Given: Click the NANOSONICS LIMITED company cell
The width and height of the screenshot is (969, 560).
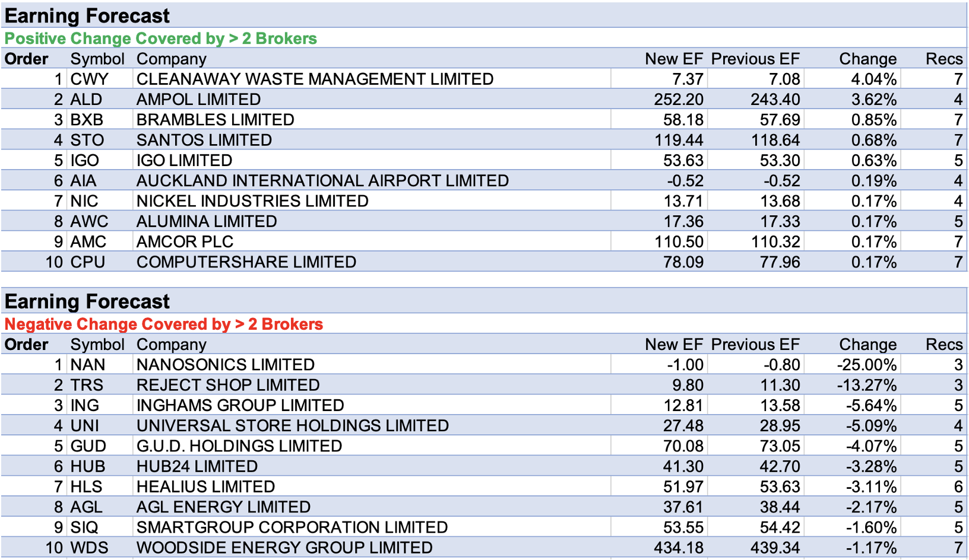Looking at the screenshot, I should [226, 365].
